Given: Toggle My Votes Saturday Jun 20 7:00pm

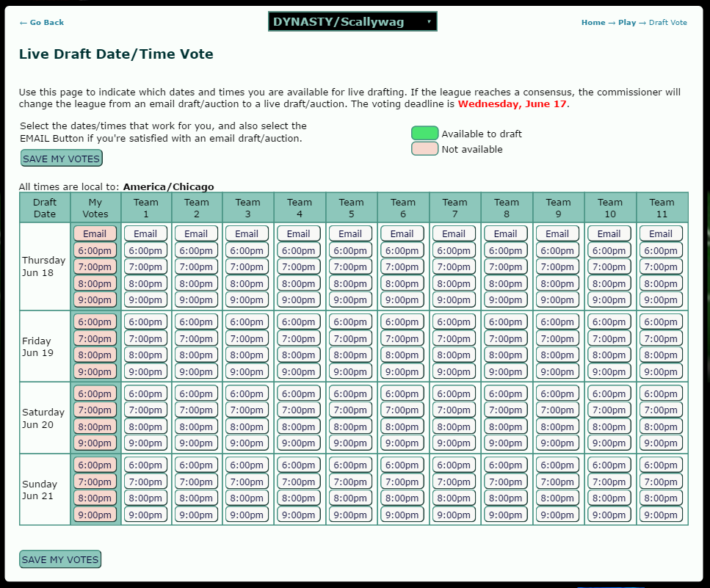Looking at the screenshot, I should click(95, 410).
